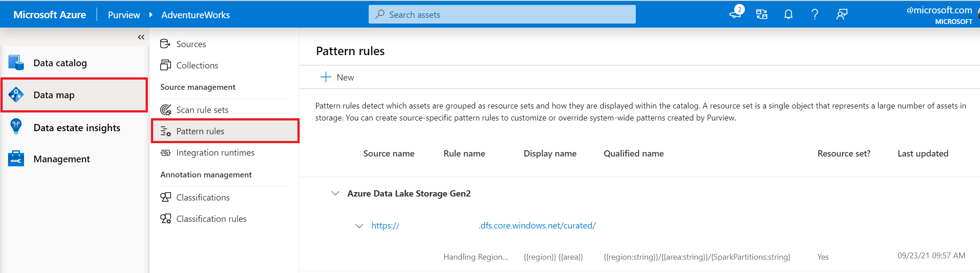
Task: Click the Data catalog icon
Action: click(x=16, y=63)
